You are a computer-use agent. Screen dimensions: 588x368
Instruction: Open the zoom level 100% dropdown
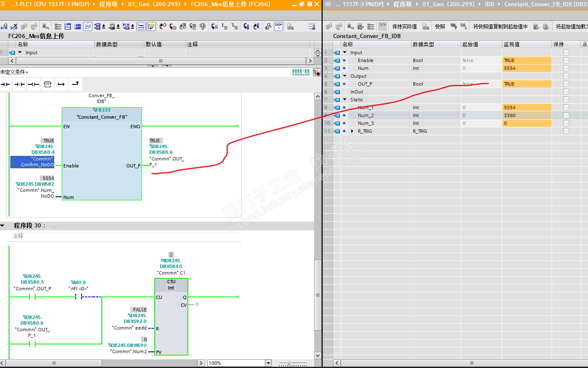pos(268,363)
